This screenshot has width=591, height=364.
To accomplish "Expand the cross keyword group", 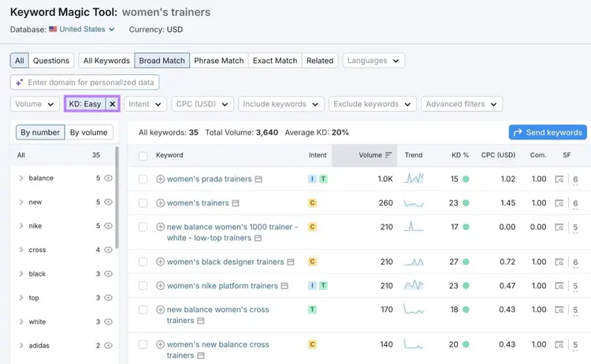I will [21, 250].
